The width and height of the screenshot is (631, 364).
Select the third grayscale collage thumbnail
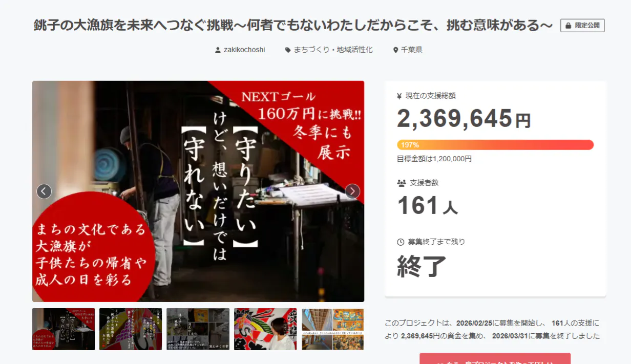198,329
